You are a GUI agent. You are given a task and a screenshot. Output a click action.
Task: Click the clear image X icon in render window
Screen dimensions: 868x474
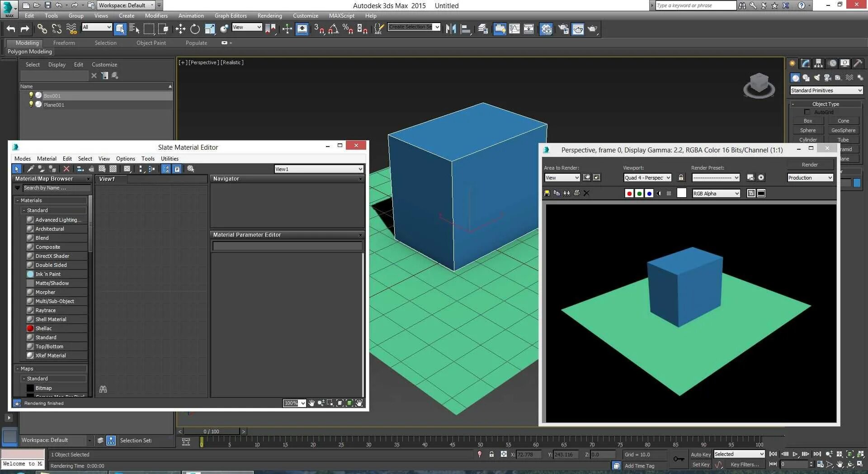[x=586, y=193]
